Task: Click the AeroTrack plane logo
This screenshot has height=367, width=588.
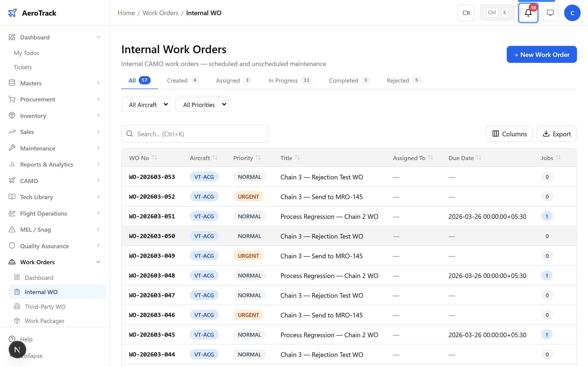Action: (x=12, y=13)
